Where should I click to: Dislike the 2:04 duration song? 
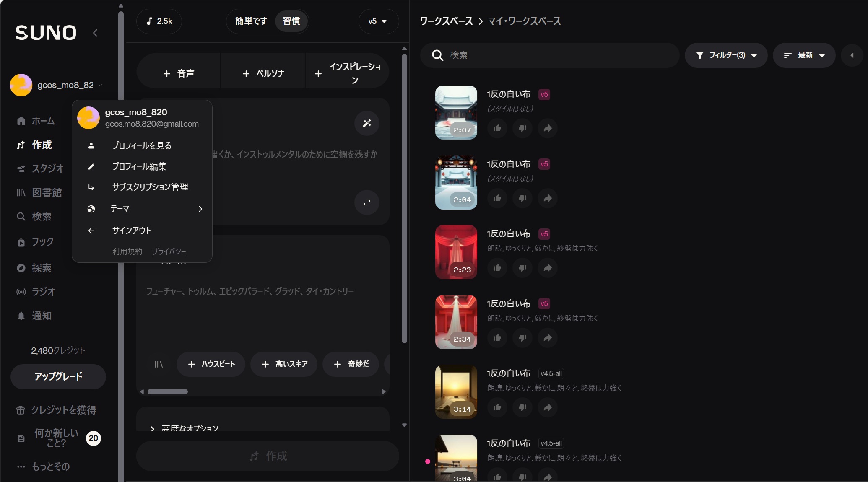(522, 198)
